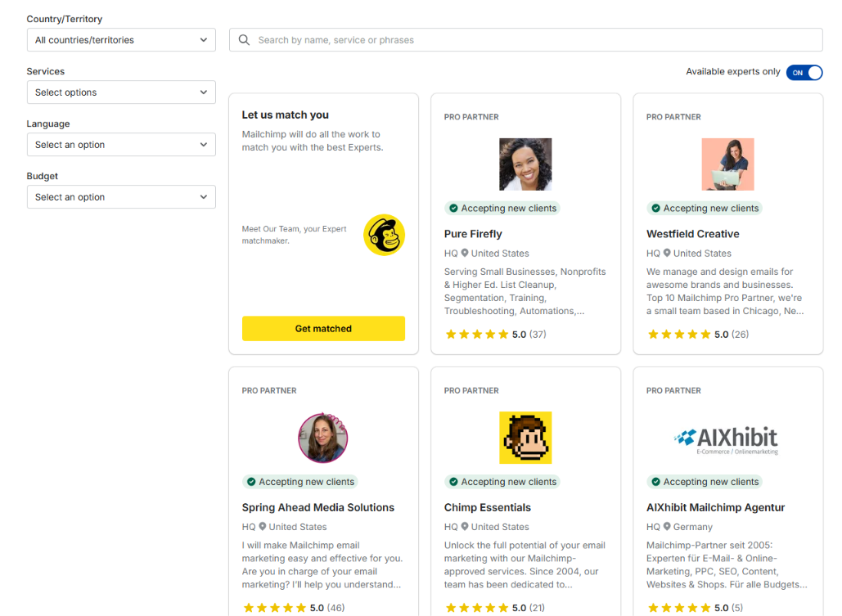
Task: Open Westfield Creative profile photo
Action: pyautogui.click(x=727, y=164)
